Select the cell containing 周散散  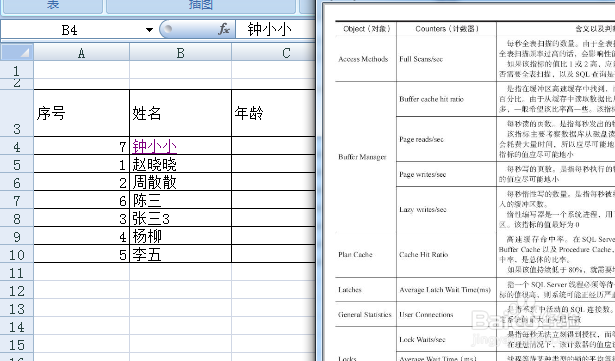[x=180, y=182]
